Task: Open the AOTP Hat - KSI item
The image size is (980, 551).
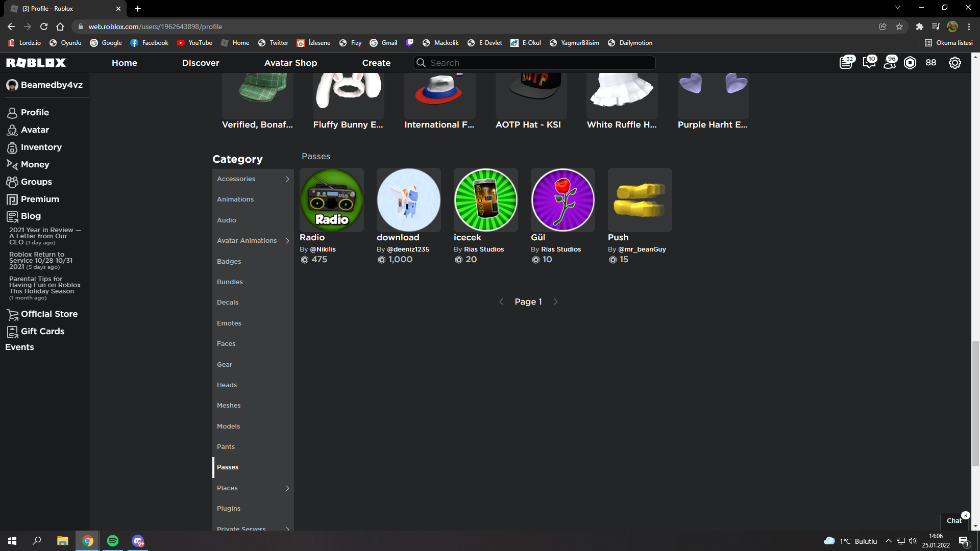Action: [531, 102]
